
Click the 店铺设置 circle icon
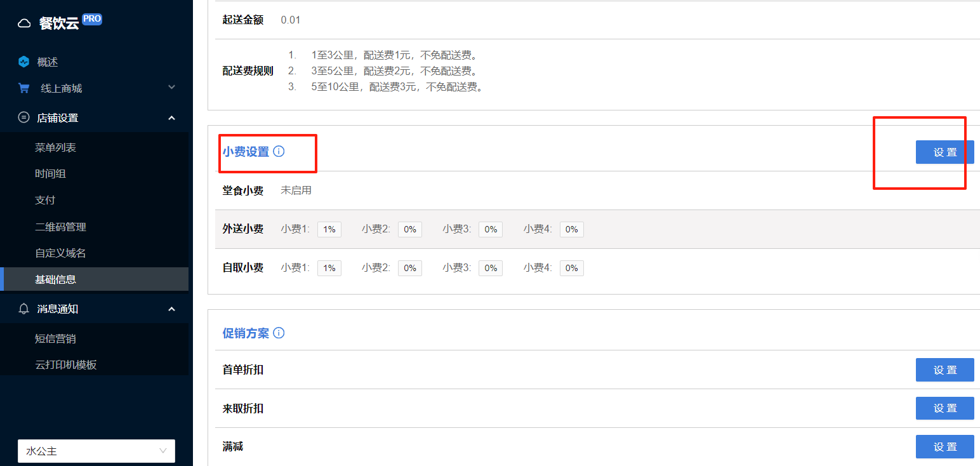click(x=24, y=117)
